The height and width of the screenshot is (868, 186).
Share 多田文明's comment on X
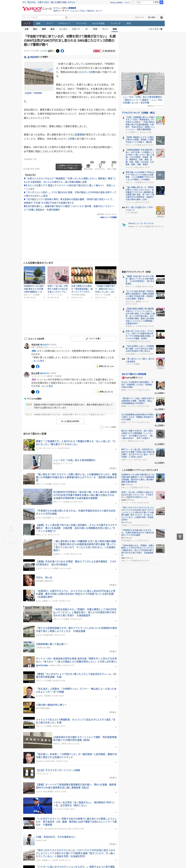pos(33,366)
